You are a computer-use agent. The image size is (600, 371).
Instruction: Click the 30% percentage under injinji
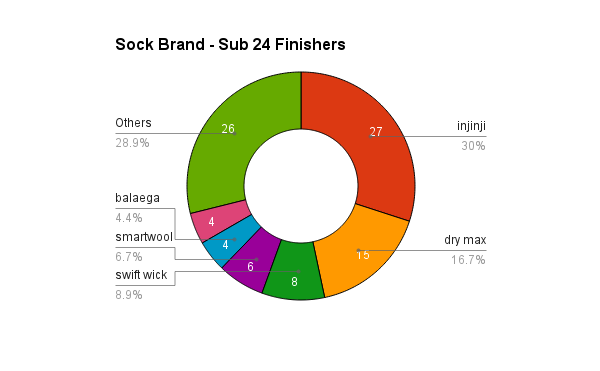(x=473, y=146)
